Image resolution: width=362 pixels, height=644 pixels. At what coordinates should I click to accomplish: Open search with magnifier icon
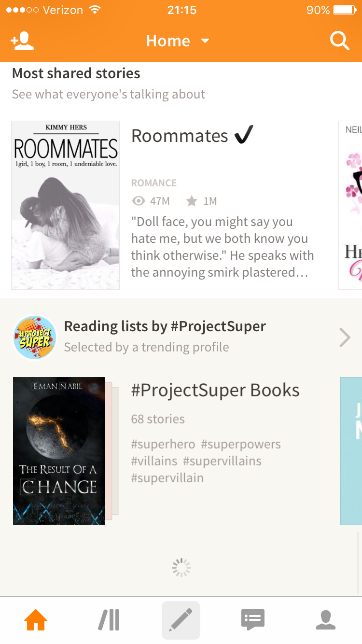pos(339,41)
